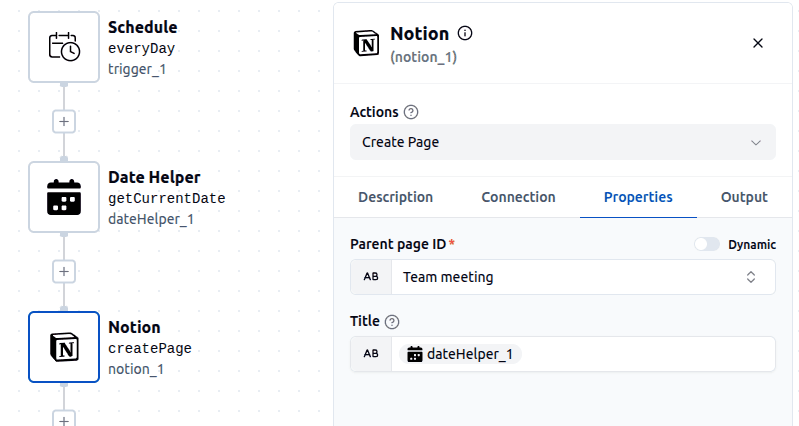Image resolution: width=799 pixels, height=426 pixels.
Task: Click the Dynamic label text
Action: click(752, 245)
